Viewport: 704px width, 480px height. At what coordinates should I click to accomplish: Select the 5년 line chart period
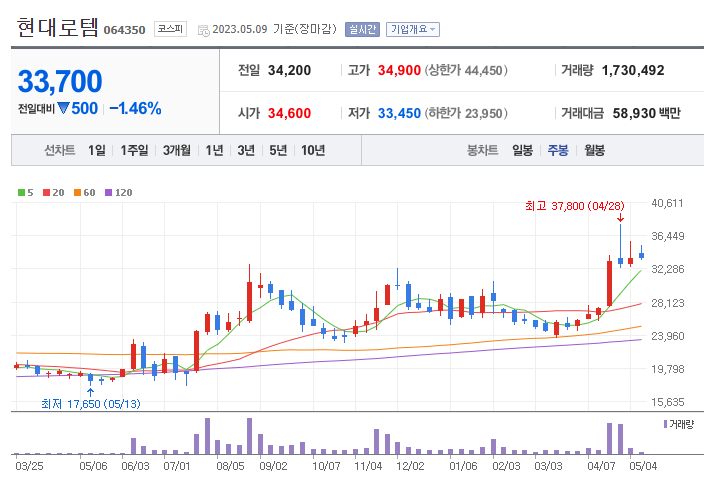[x=278, y=150]
